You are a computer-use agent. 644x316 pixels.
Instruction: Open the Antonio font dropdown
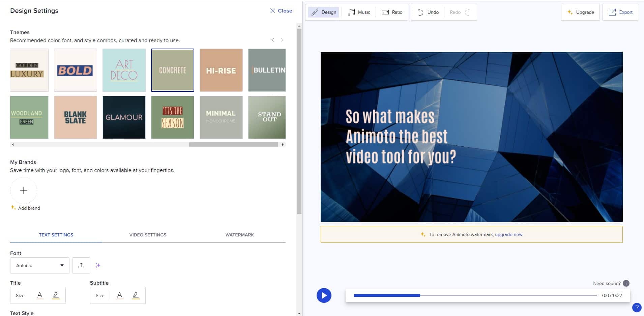[40, 265]
